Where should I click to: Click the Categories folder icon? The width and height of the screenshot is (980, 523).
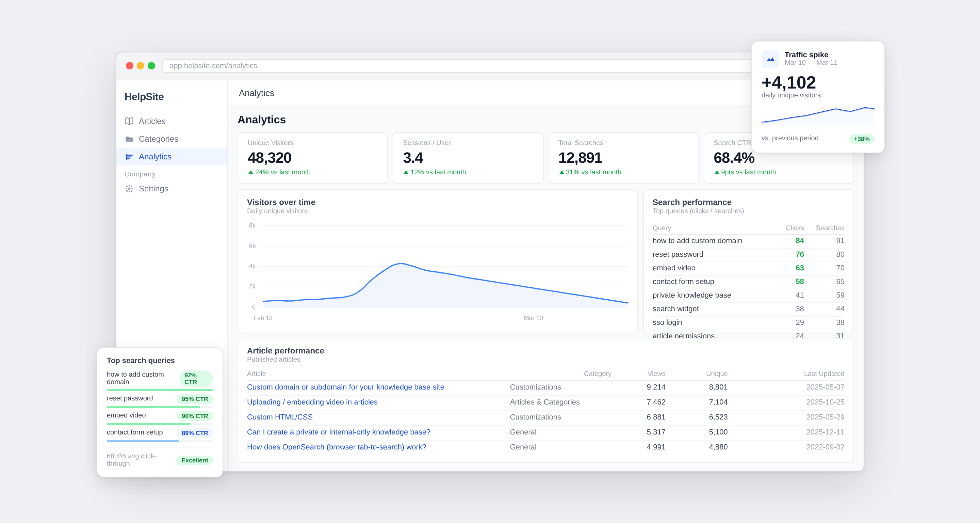pos(129,139)
